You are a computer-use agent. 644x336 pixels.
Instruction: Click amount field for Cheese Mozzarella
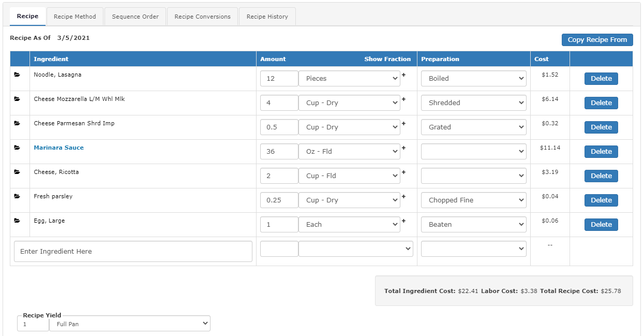click(279, 103)
